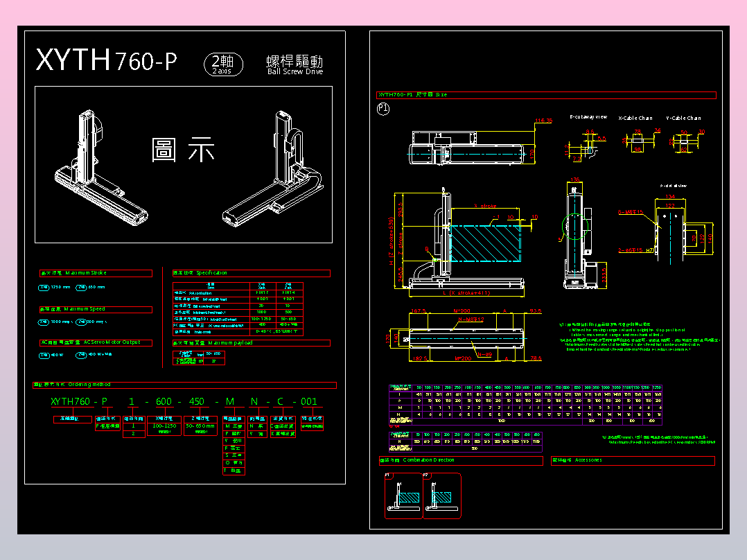Screen dimensions: 747x560
Task: Choose option Y in the ordering code column
Action: click(x=234, y=441)
